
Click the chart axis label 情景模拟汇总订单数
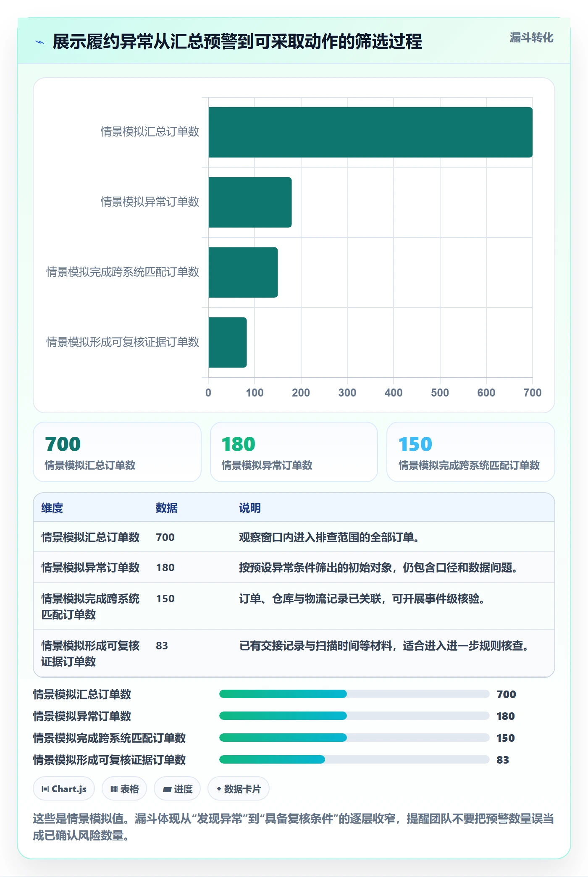150,132
